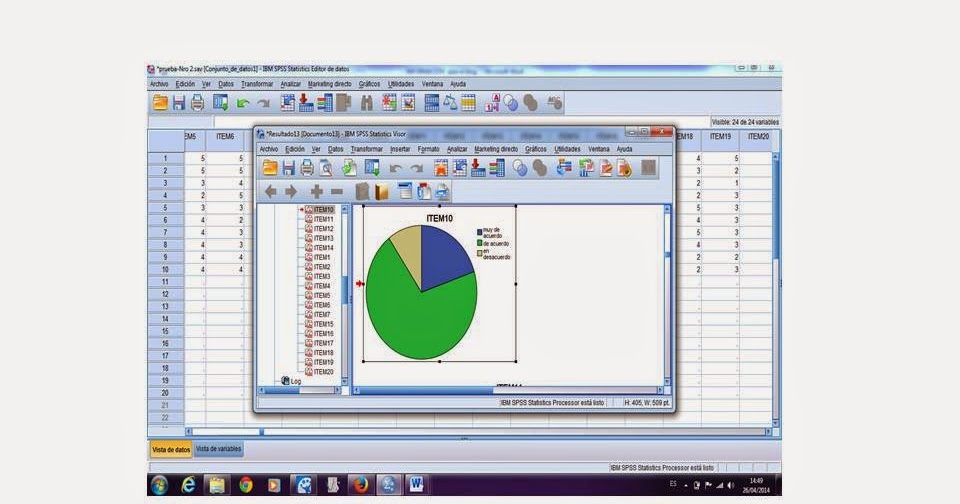Save output with Visor floppy icon

point(288,168)
